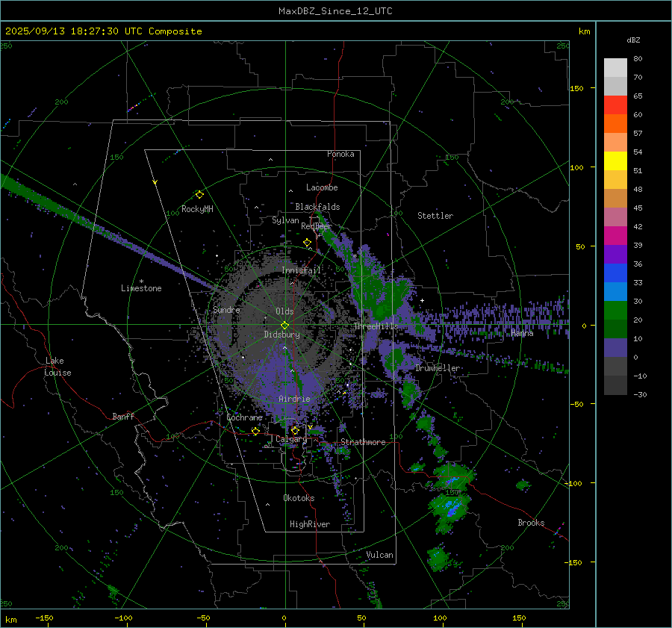
Task: Click the -30 value on the dBZ legend
Action: click(x=640, y=394)
